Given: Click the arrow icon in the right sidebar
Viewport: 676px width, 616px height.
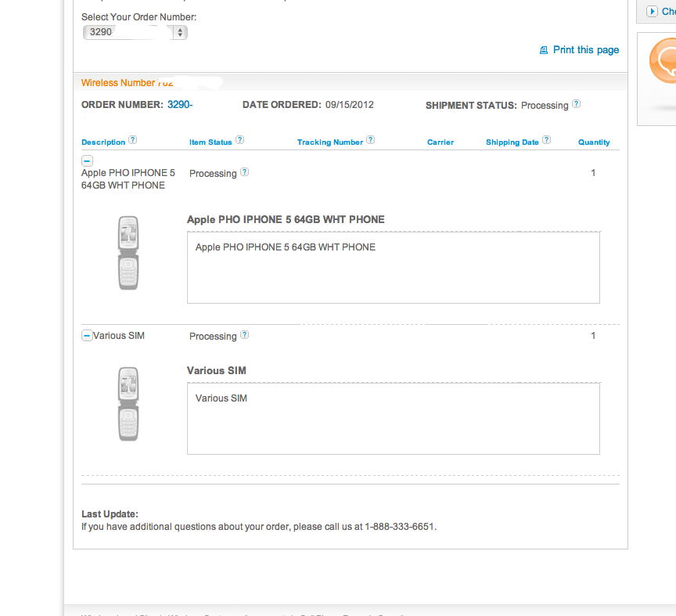Looking at the screenshot, I should click(652, 11).
